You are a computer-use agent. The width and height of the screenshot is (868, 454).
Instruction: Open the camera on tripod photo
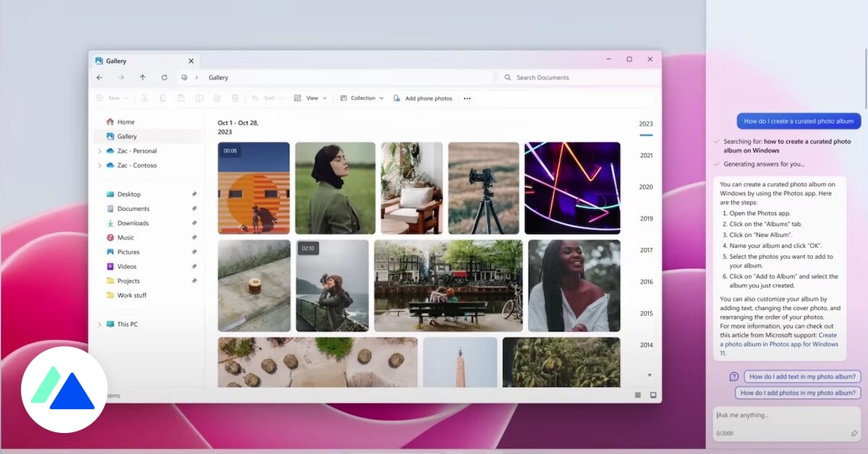(483, 188)
